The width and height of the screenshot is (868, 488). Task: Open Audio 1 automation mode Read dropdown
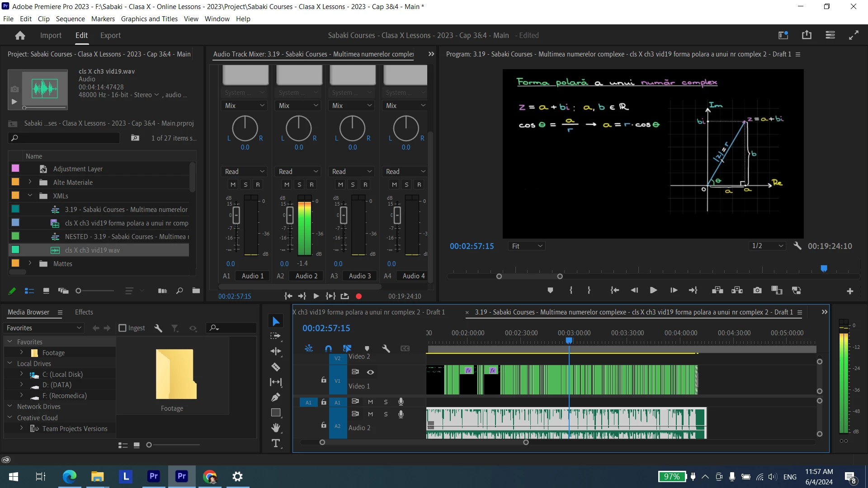(245, 172)
